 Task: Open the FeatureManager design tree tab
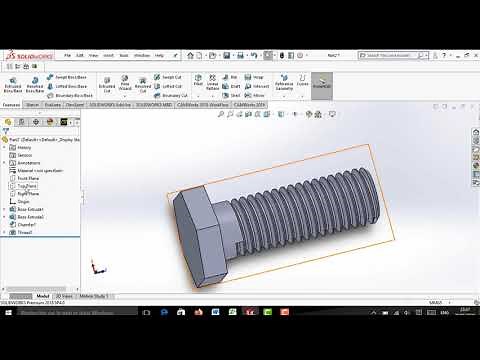[8, 122]
